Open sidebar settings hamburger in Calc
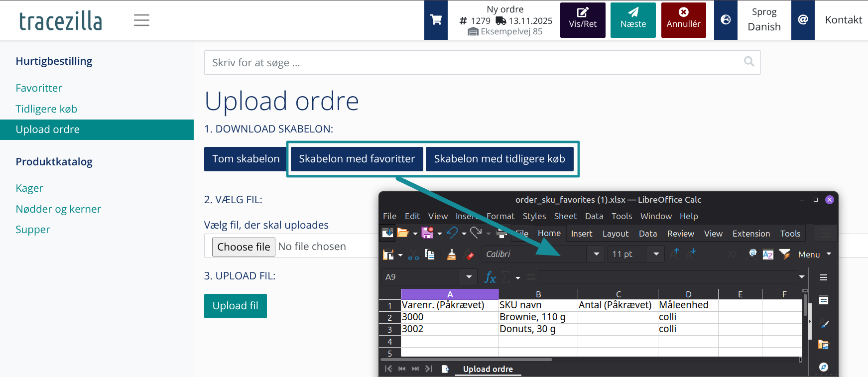This screenshot has width=868, height=377. click(824, 277)
